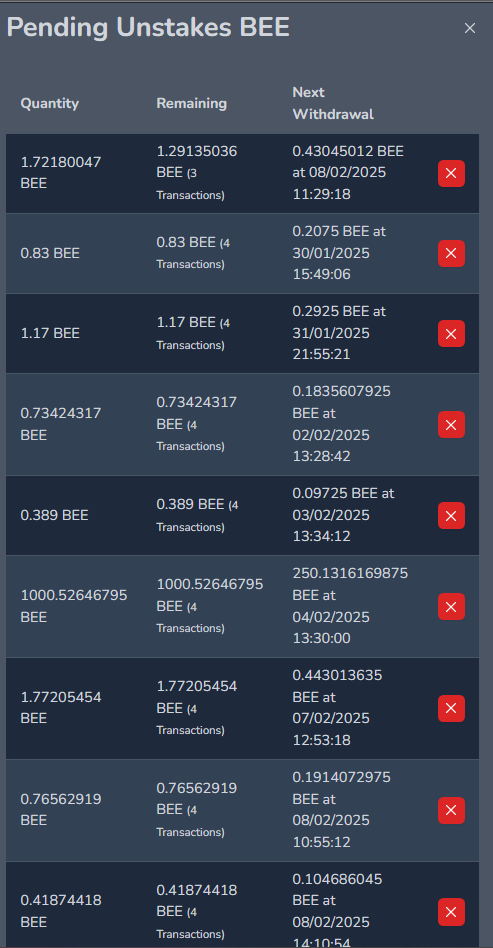The width and height of the screenshot is (493, 948).
Task: Click the 1.29135036 BEE remaining cell
Action: pos(197,174)
